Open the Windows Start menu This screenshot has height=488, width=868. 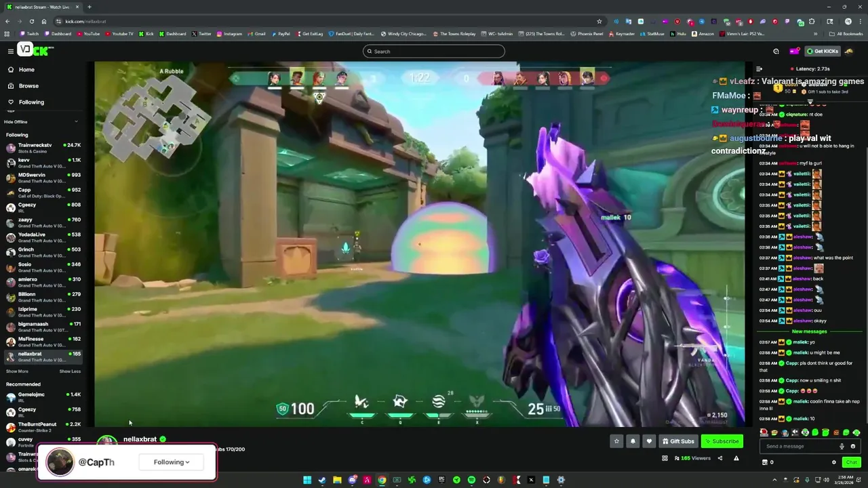point(307,480)
